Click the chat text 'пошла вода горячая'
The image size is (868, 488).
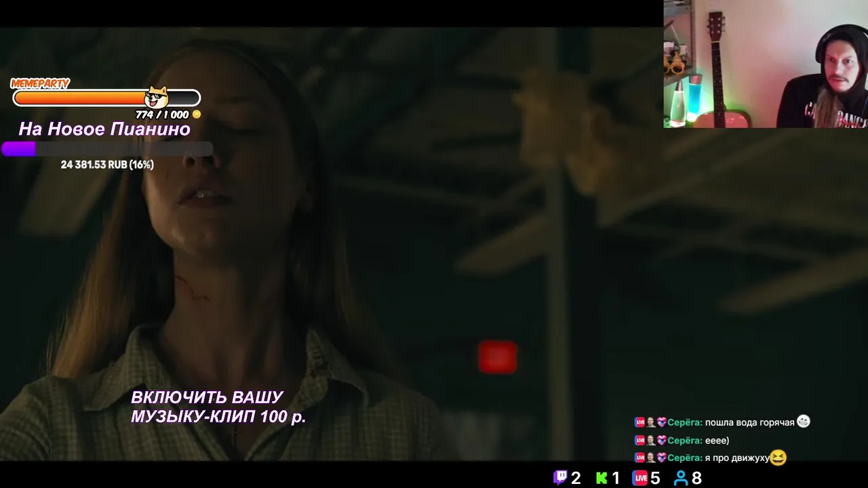pos(749,422)
